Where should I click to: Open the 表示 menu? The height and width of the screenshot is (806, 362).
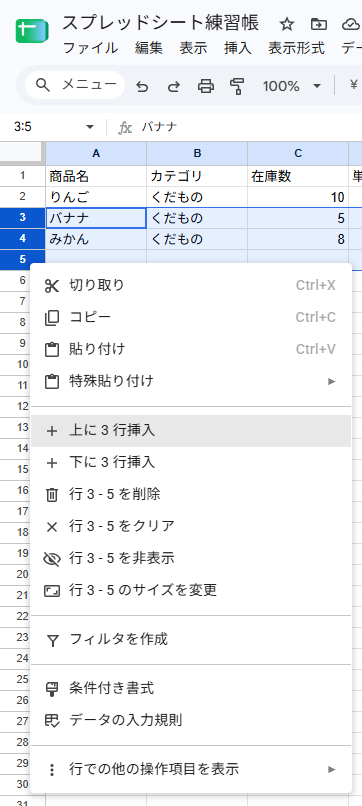[193, 48]
